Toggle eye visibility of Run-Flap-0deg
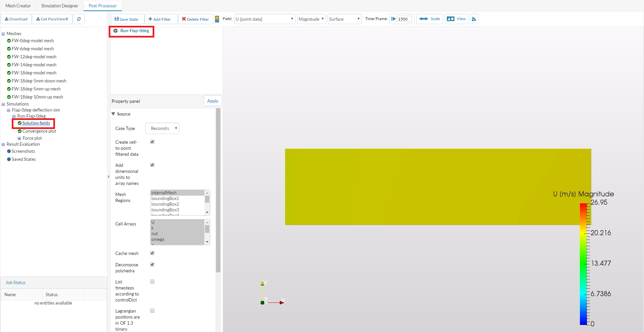644x332 pixels. (x=115, y=31)
